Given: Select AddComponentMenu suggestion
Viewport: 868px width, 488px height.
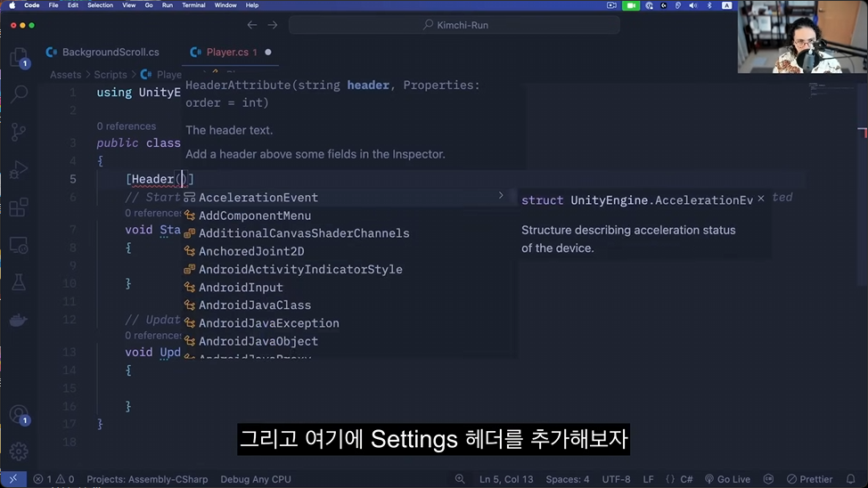Looking at the screenshot, I should click(x=347, y=216).
